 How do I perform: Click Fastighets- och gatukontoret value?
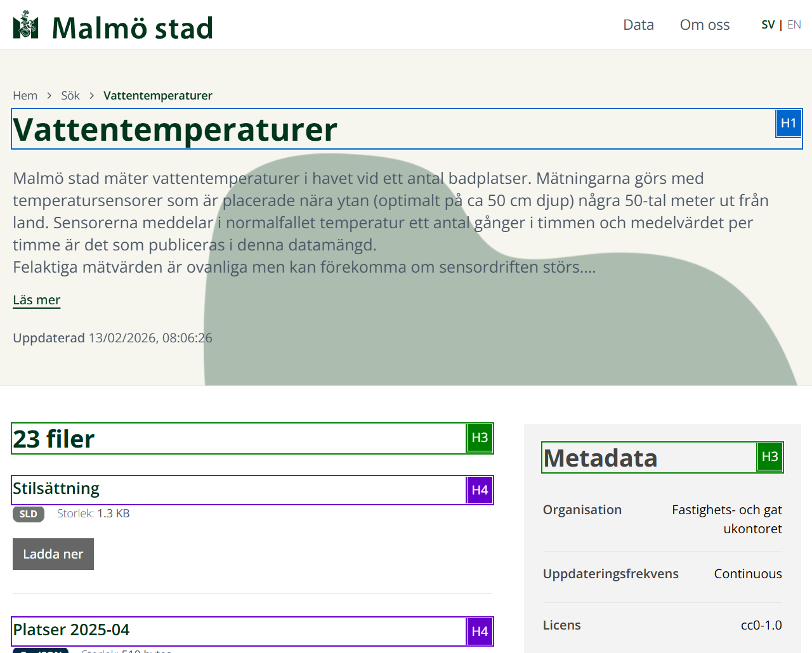727,519
